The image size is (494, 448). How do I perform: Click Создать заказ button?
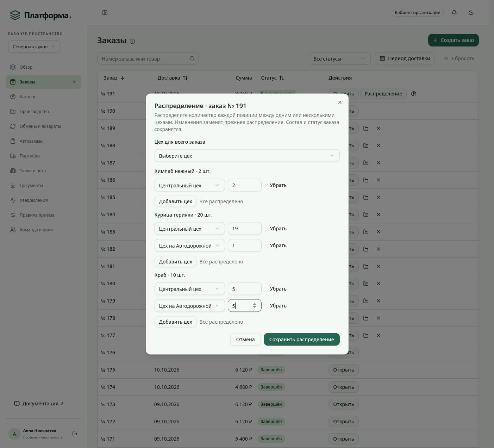pos(453,40)
